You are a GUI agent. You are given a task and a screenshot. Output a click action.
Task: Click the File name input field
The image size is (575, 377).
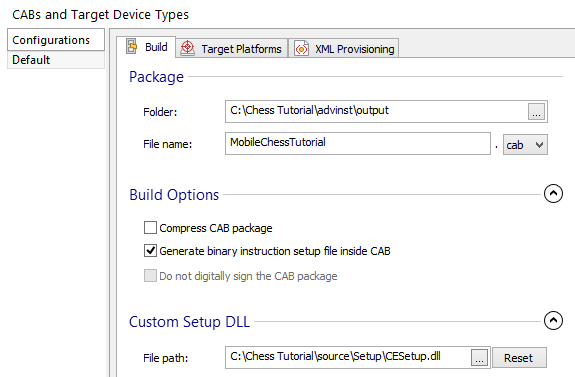coord(358,144)
